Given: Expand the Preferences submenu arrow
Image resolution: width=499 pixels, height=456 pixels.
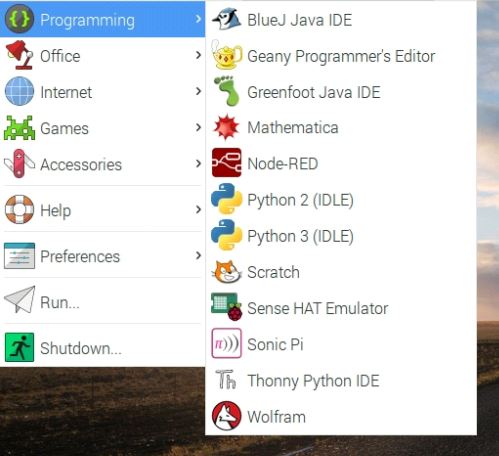Looking at the screenshot, I should coord(198,256).
